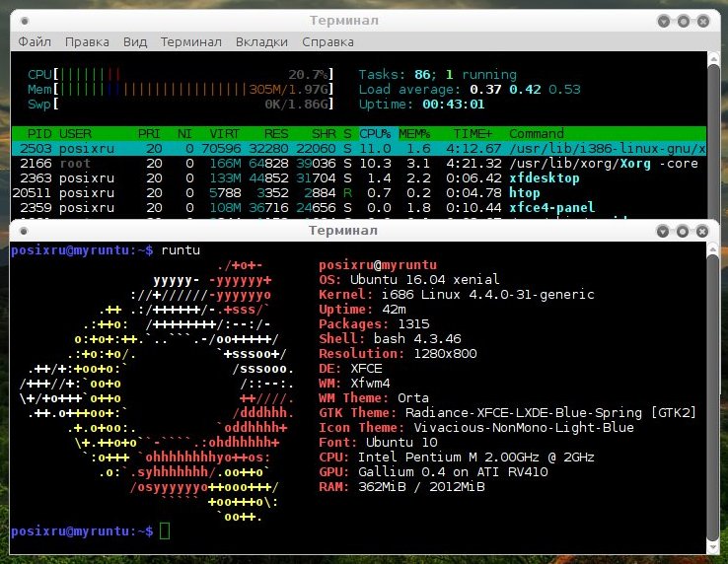Click the Kernel 4.4.0-31-generic line

tap(457, 294)
